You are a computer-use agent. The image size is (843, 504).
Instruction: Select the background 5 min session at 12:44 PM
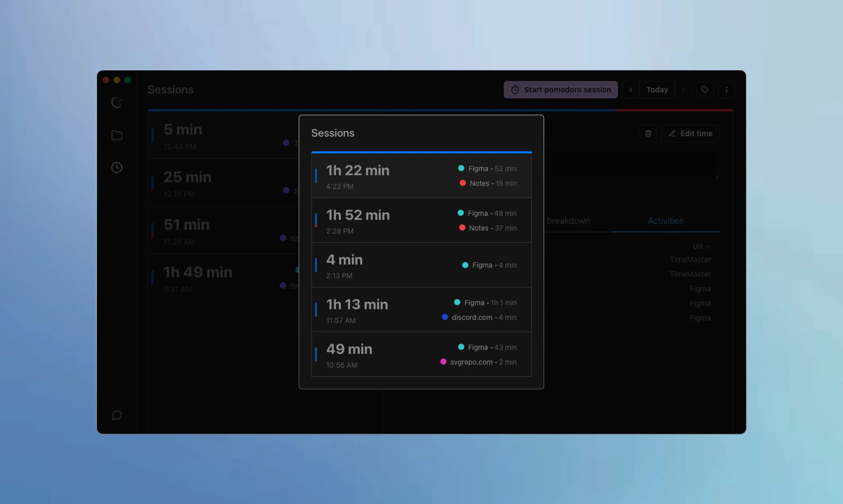tap(224, 135)
